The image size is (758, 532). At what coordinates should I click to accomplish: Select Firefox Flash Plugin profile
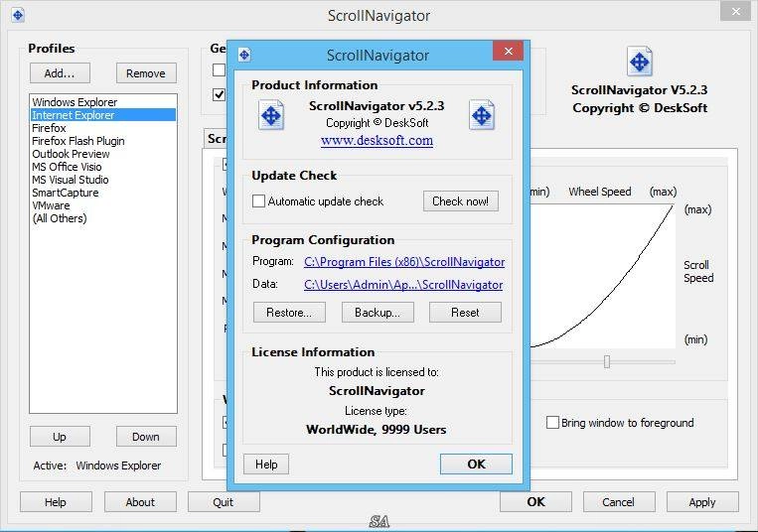pyautogui.click(x=103, y=141)
